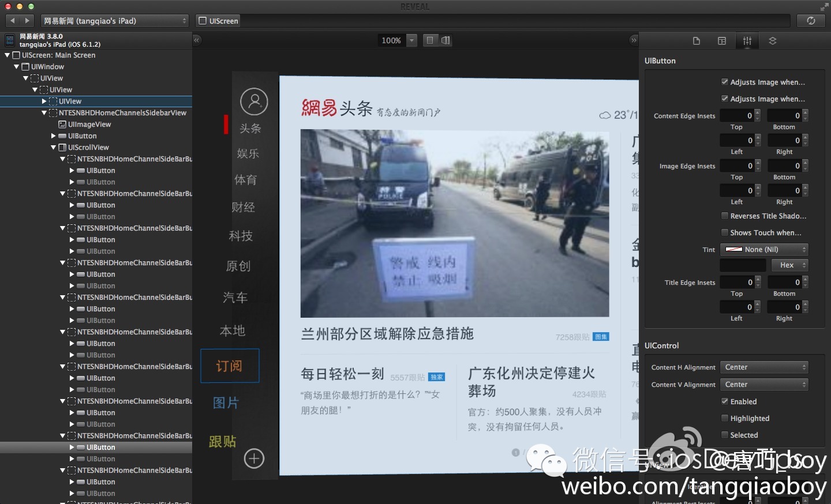
Task: Switch to flat 2D view mode
Action: tap(430, 40)
